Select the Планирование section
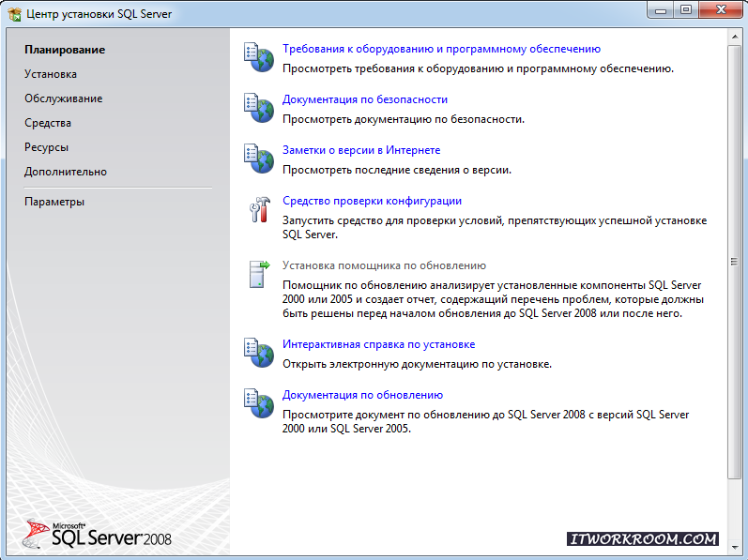Image resolution: width=748 pixels, height=560 pixels. tap(65, 50)
